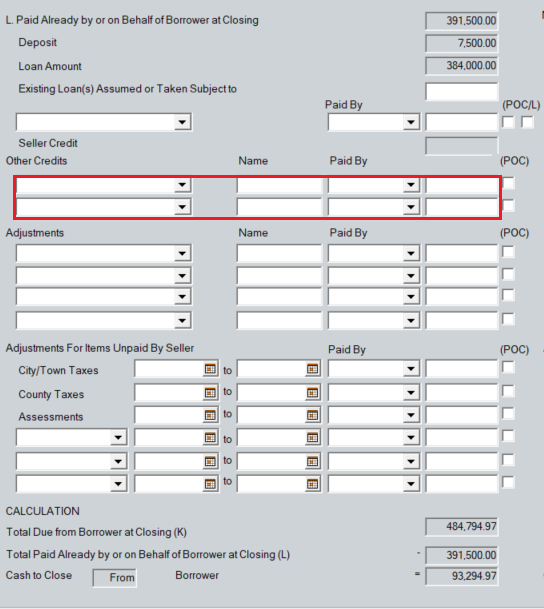544x609 pixels.
Task: Enable POC checkbox for first Adjustments row
Action: 508,252
